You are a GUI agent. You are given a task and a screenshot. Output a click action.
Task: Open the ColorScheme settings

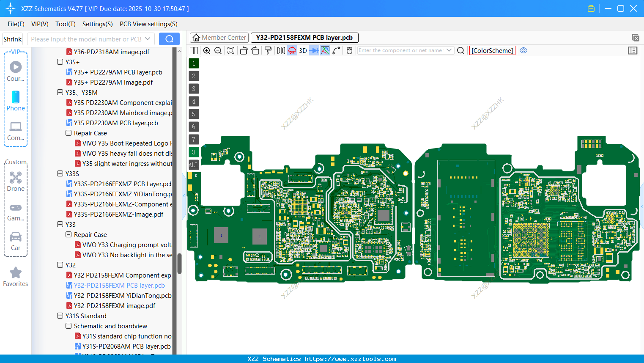click(x=492, y=50)
